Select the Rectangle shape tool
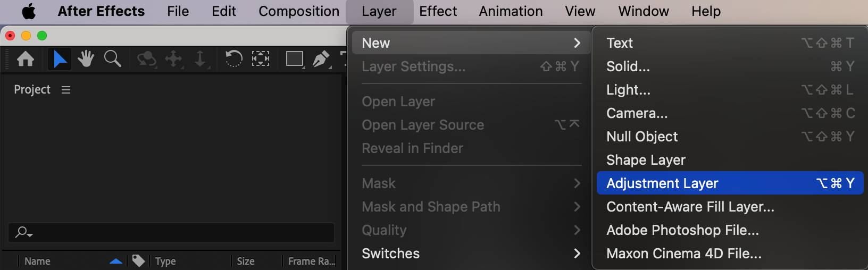The image size is (868, 270). (x=294, y=58)
